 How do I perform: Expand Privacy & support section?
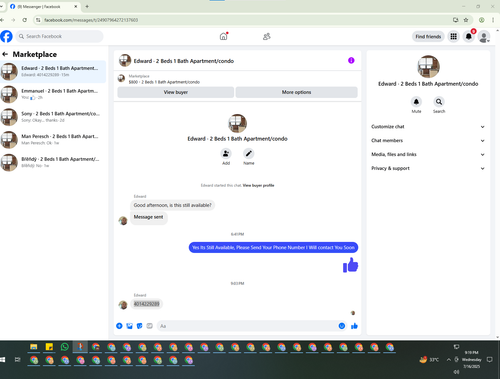point(428,168)
